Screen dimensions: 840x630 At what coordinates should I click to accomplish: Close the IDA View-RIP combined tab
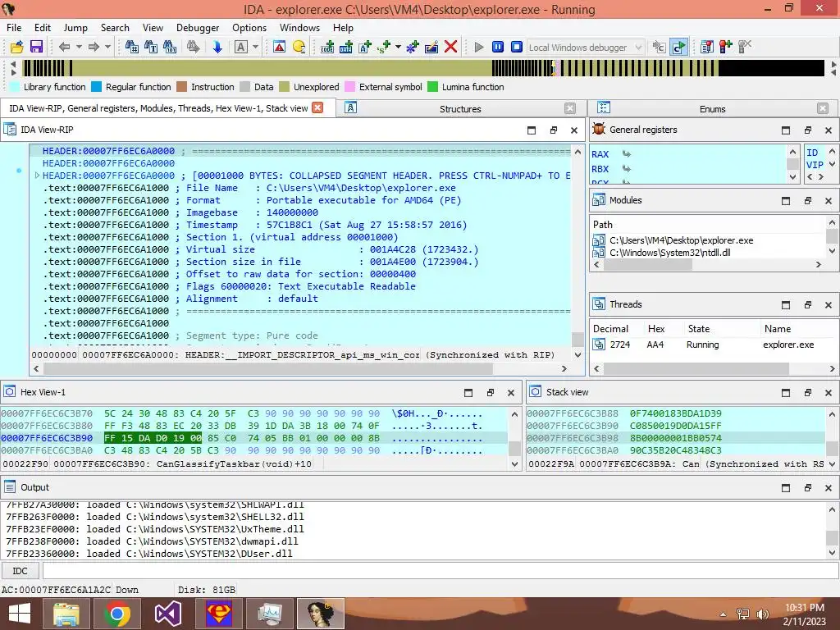317,107
